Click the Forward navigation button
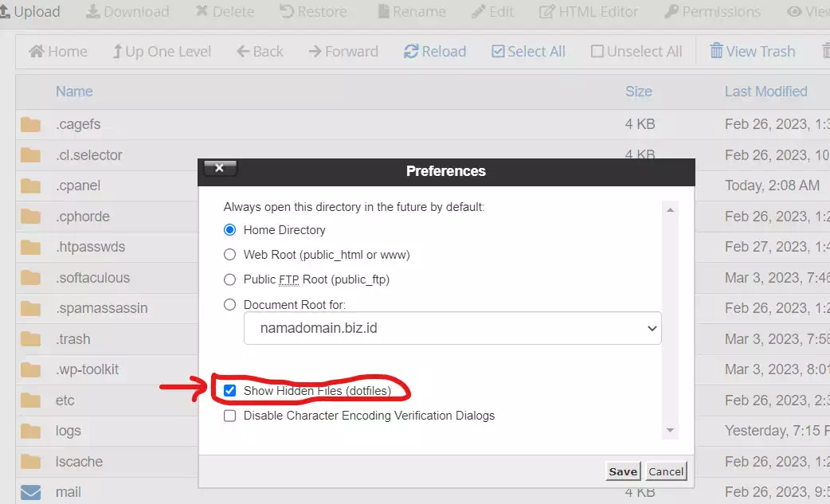Viewport: 830px width, 504px height. (x=343, y=51)
